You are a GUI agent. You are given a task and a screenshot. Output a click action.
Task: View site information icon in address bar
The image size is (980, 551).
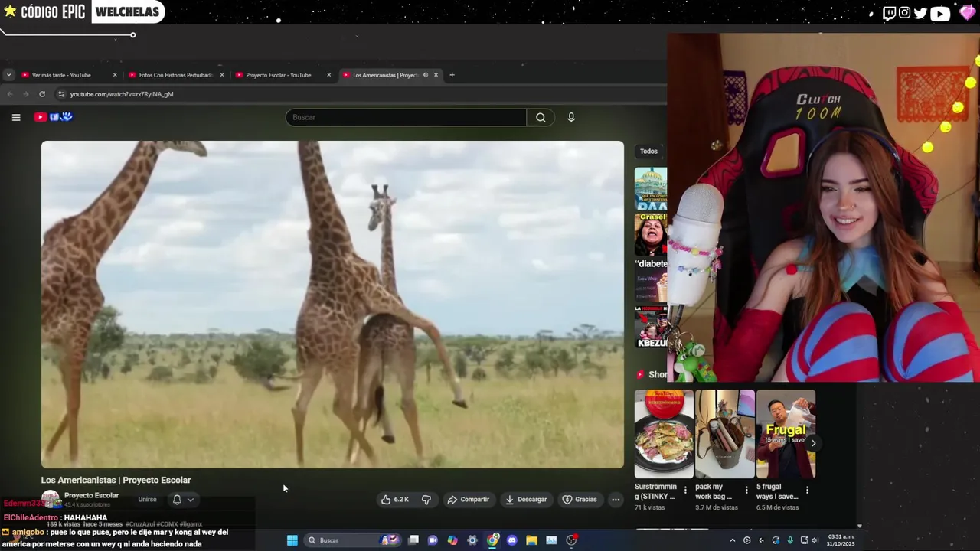pyautogui.click(x=61, y=94)
